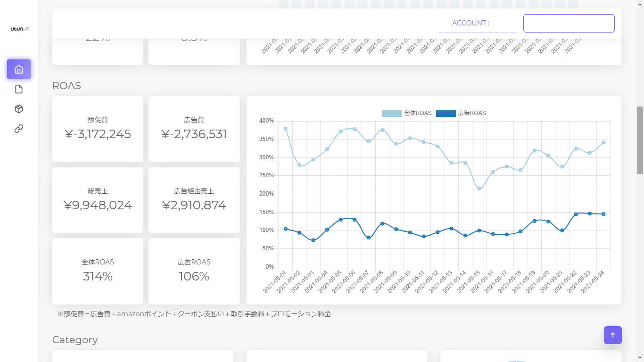
Task: Click the 0% y-axis label
Action: (269, 267)
